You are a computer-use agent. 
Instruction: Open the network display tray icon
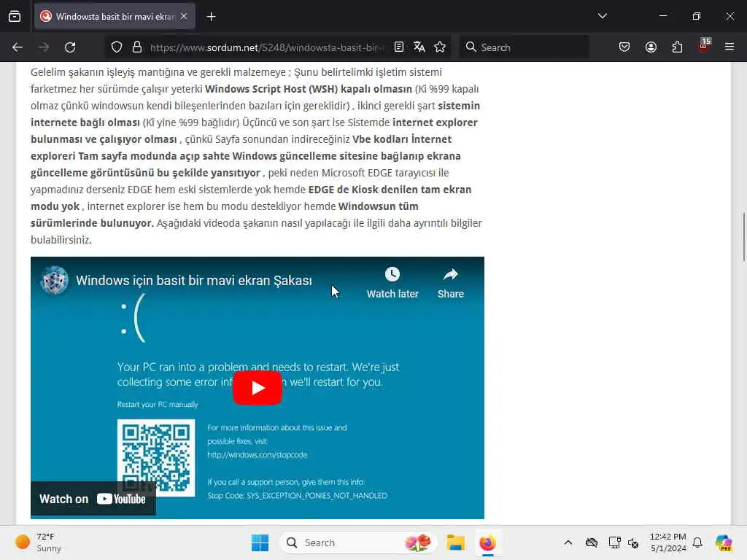(x=614, y=542)
